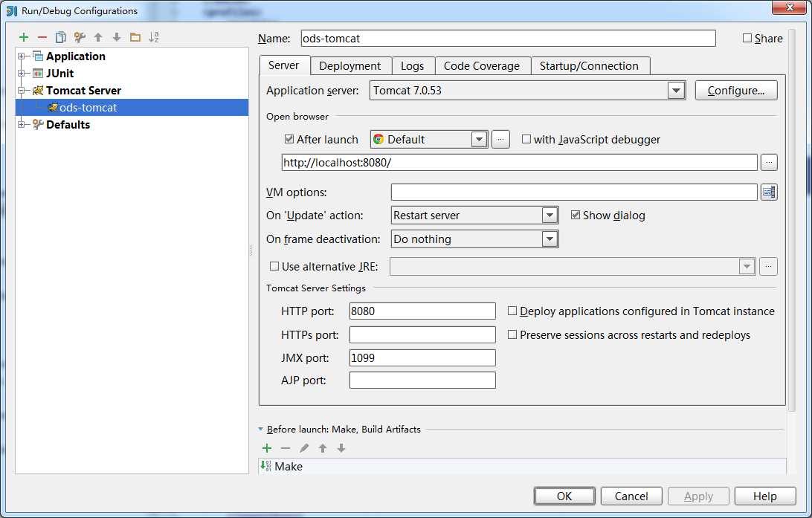
Task: Click the Application category icon
Action: click(38, 56)
